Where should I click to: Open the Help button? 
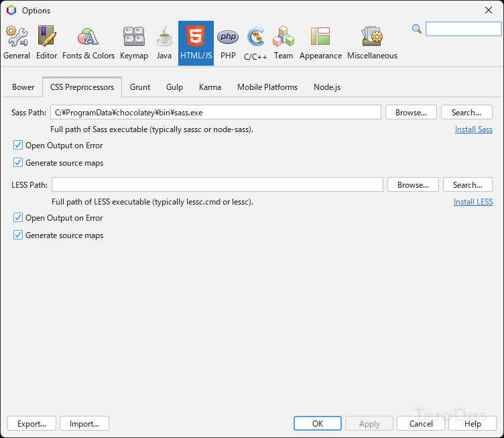point(472,423)
